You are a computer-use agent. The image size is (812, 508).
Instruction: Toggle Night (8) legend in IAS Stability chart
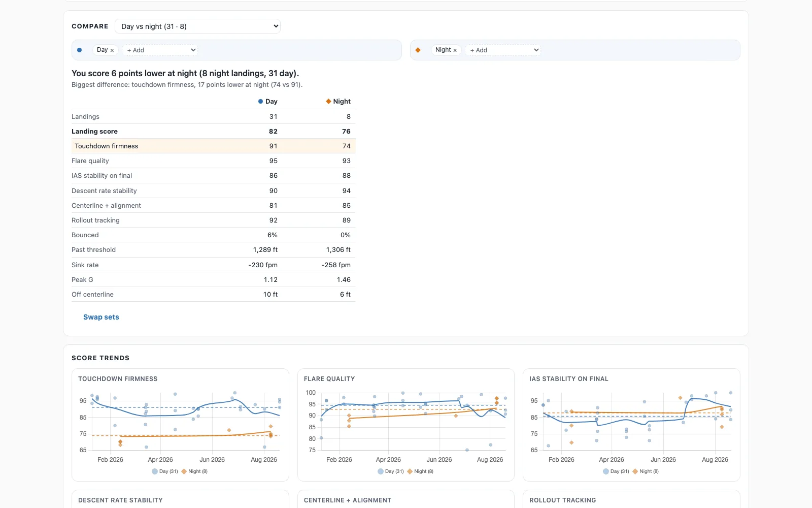click(646, 471)
